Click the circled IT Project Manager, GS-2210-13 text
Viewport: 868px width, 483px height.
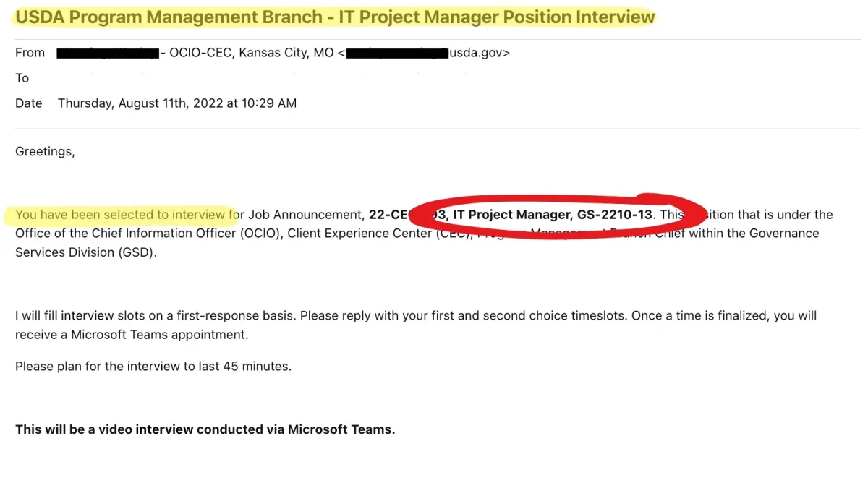[x=552, y=215]
